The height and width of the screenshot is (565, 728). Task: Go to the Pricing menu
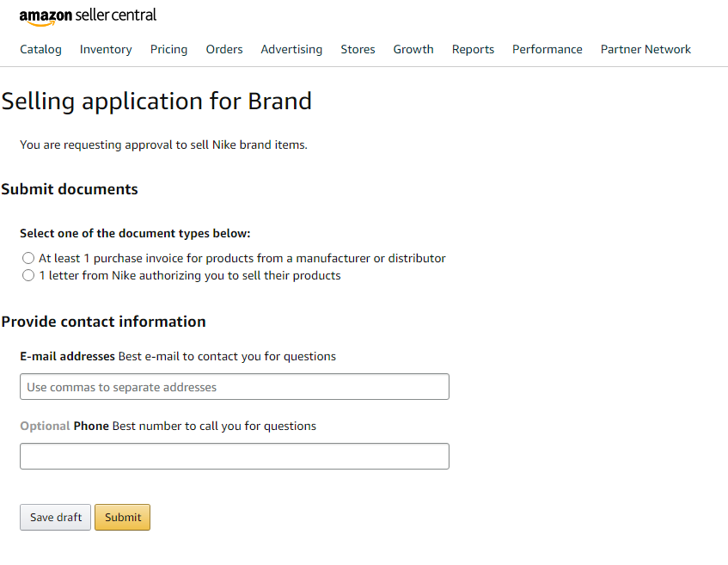click(x=168, y=50)
